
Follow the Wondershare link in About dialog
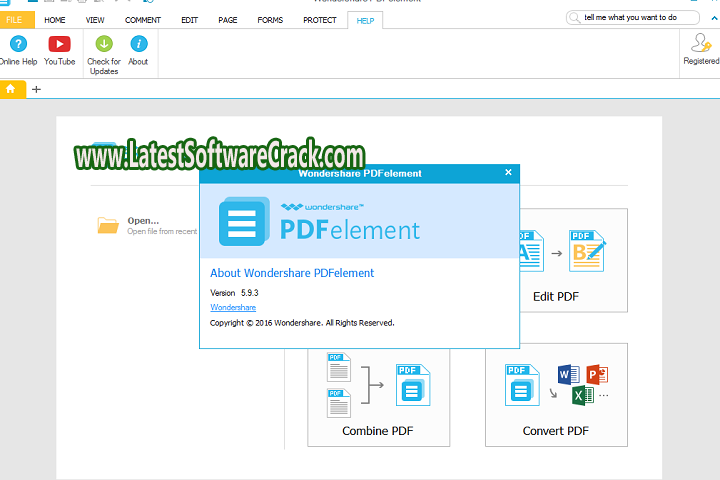(233, 308)
